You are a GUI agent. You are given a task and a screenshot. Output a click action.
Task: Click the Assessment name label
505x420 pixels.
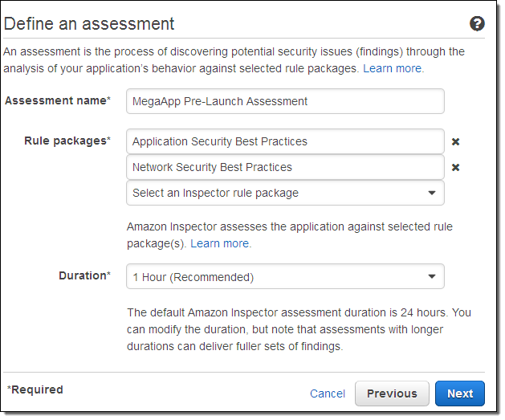point(58,100)
